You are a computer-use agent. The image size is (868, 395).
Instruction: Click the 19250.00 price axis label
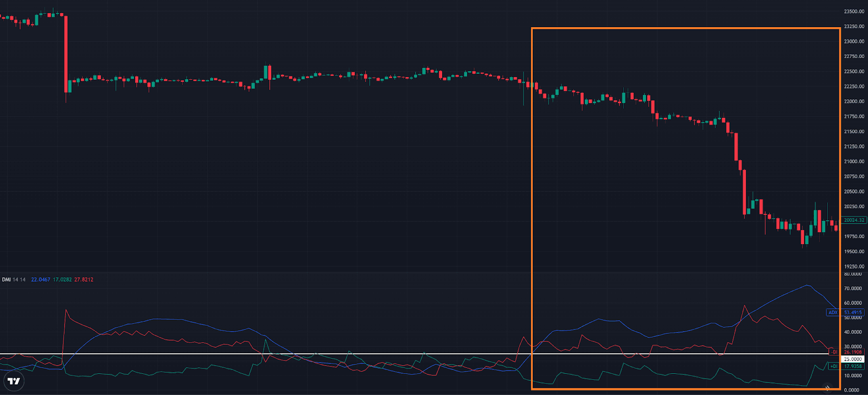click(854, 266)
